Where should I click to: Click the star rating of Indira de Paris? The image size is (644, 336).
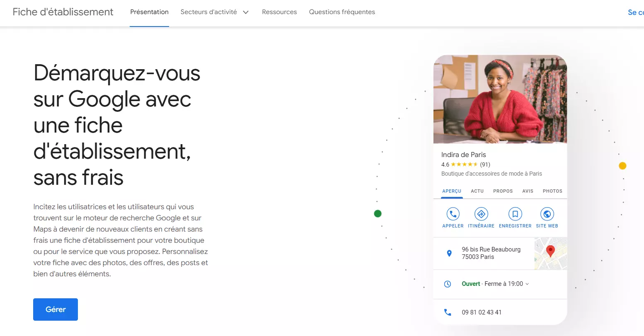click(464, 164)
